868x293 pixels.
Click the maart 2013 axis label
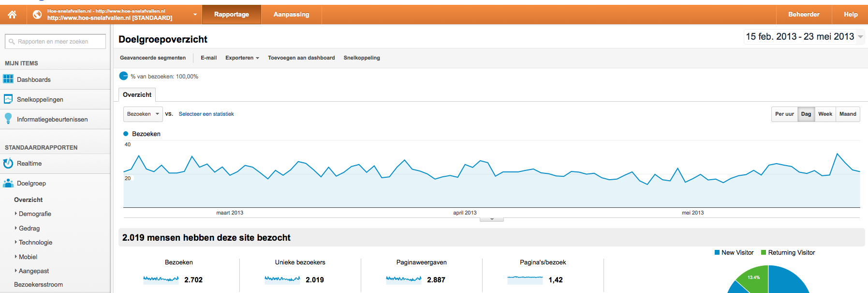click(x=230, y=213)
